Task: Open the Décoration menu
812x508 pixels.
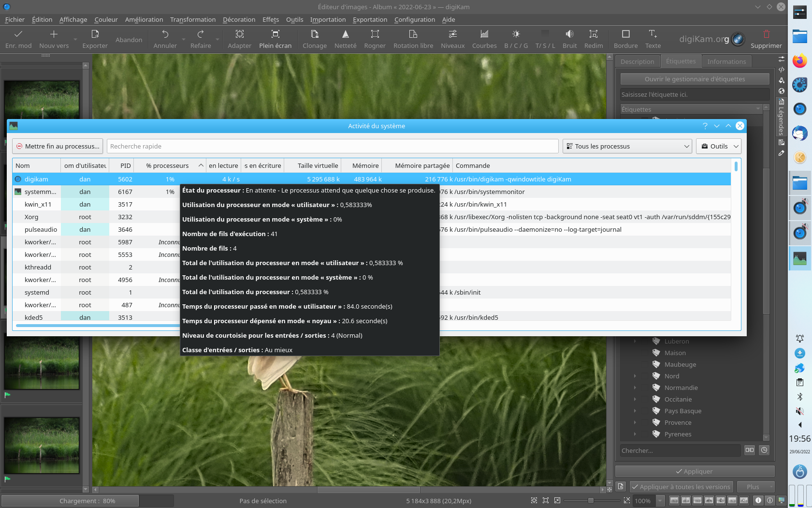Action: coord(239,20)
